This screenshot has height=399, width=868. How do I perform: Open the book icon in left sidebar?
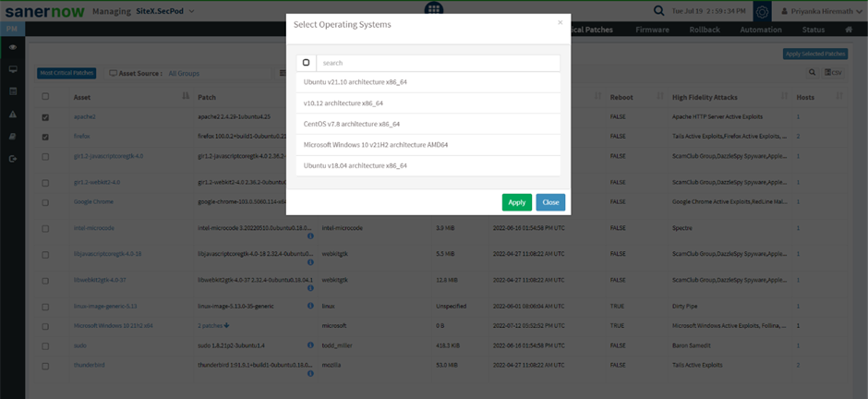[13, 136]
